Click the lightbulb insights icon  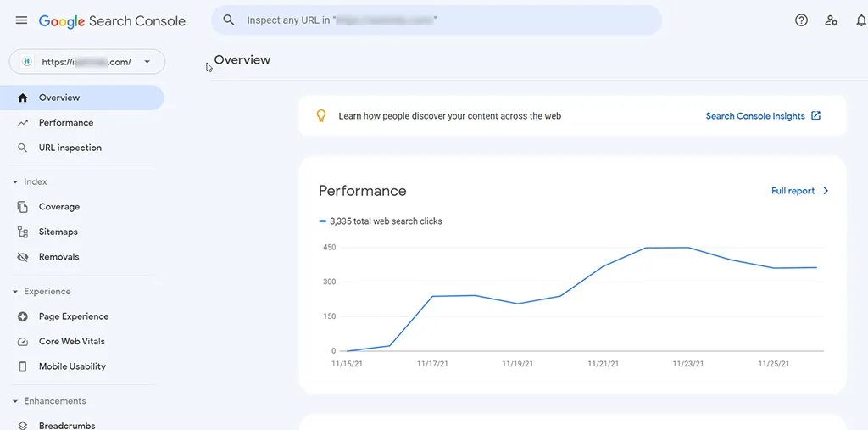point(320,116)
